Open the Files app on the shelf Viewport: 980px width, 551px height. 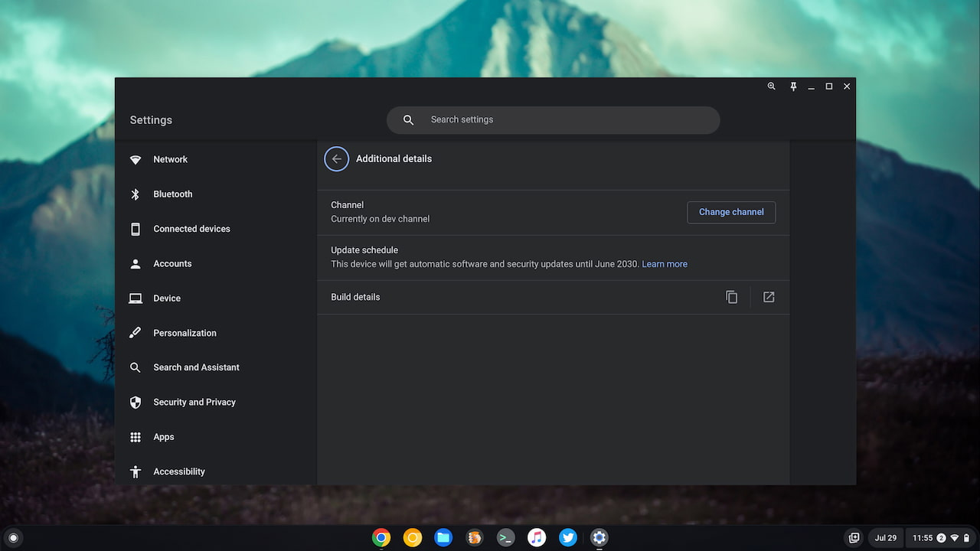click(x=443, y=538)
